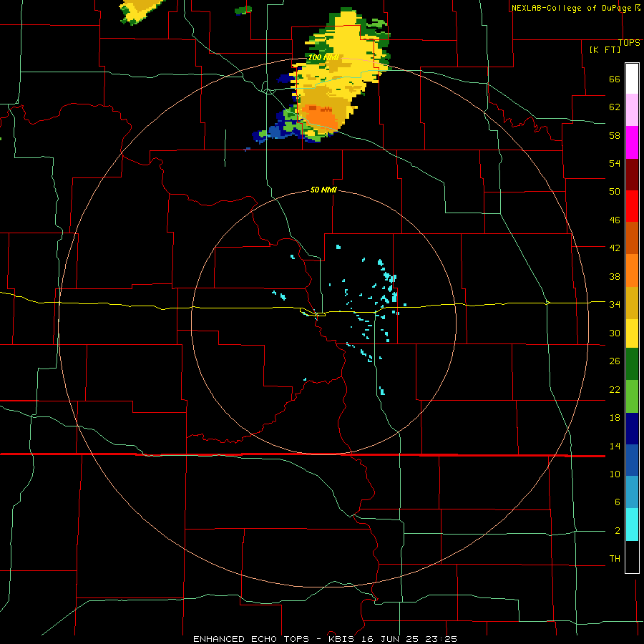The width and height of the screenshot is (644, 644).
Task: Click the "66" legend value
Action: tap(615, 79)
